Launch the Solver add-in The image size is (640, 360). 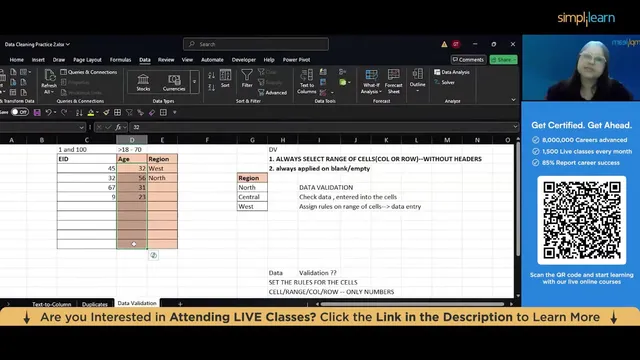pos(444,82)
